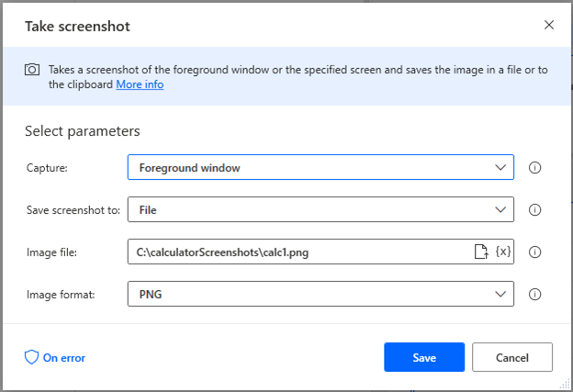Click the Image format: label
573x392 pixels.
pos(61,295)
